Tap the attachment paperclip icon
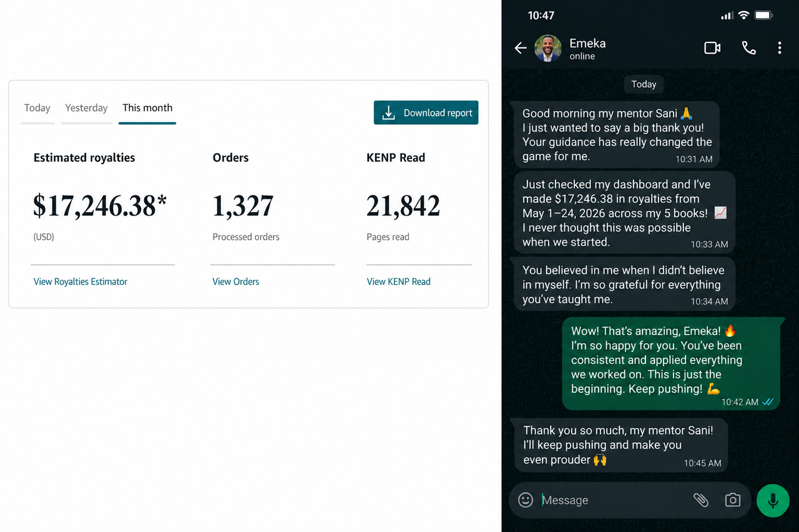Viewport: 799px width, 532px height. click(x=701, y=500)
